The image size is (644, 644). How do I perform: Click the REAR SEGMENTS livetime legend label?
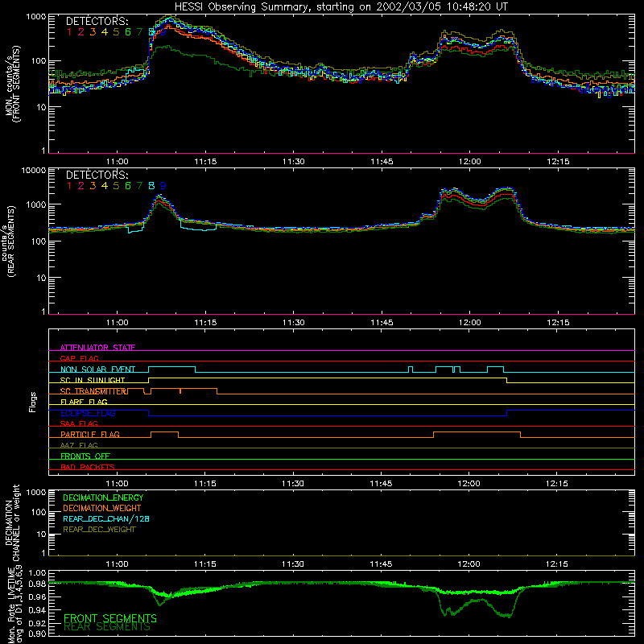click(107, 627)
